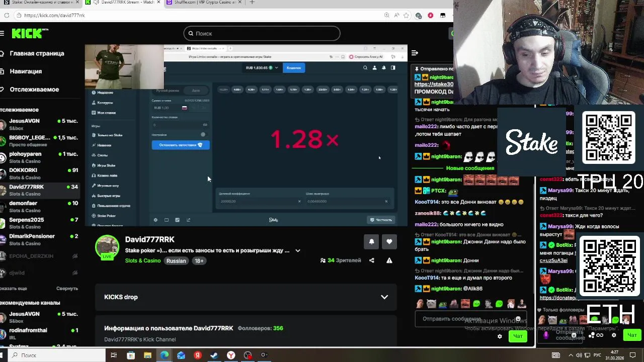This screenshot has width=644, height=362.
Task: Click the browser address bar URL
Action: point(54,15)
